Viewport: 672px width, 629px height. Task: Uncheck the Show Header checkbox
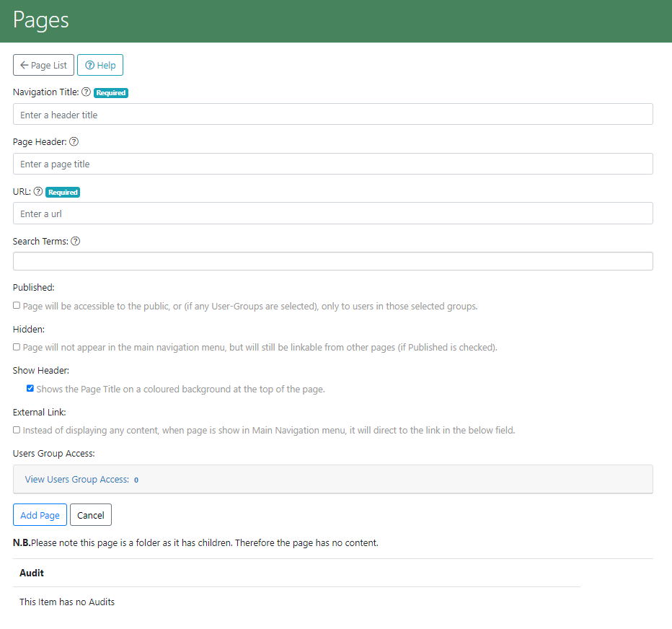[30, 388]
